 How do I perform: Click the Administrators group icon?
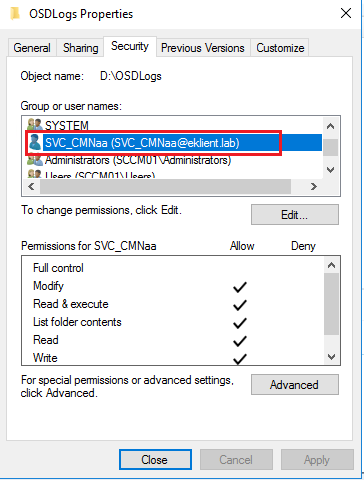click(x=34, y=160)
